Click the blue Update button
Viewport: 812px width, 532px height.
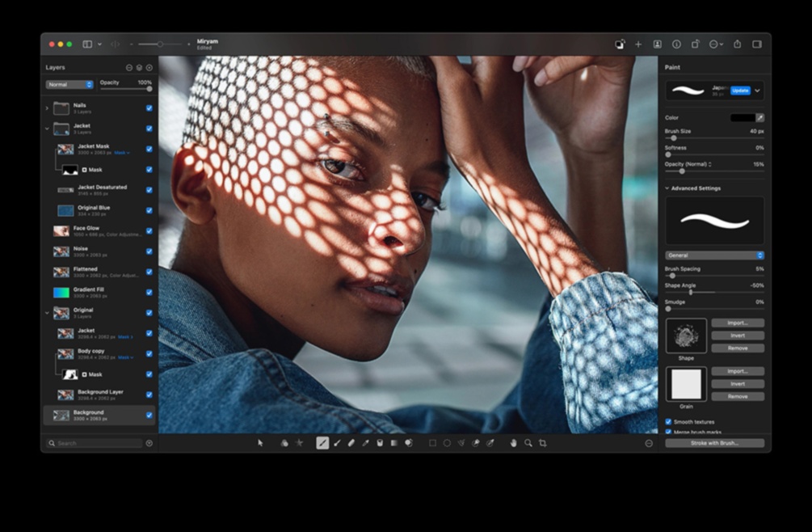click(x=740, y=91)
